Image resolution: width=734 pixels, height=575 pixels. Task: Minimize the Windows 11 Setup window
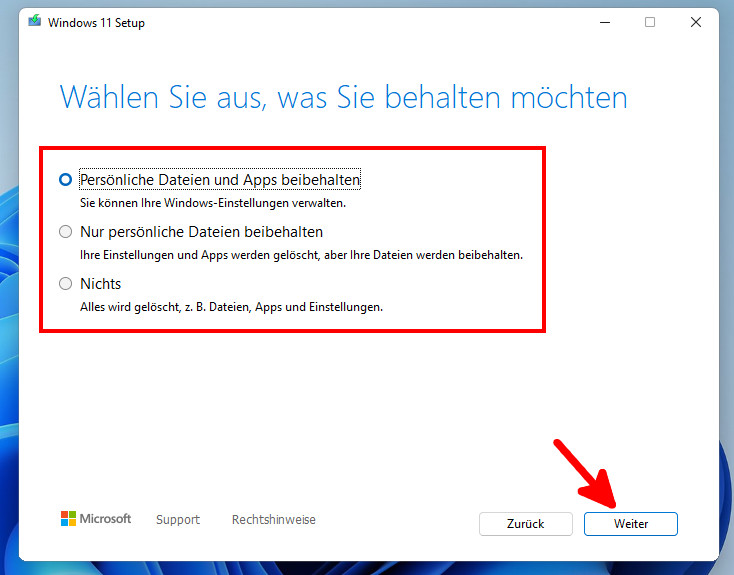[x=605, y=22]
